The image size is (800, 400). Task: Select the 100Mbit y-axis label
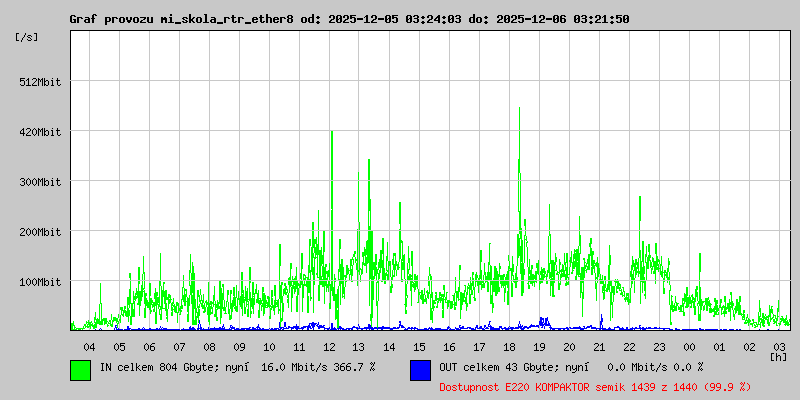click(x=40, y=282)
